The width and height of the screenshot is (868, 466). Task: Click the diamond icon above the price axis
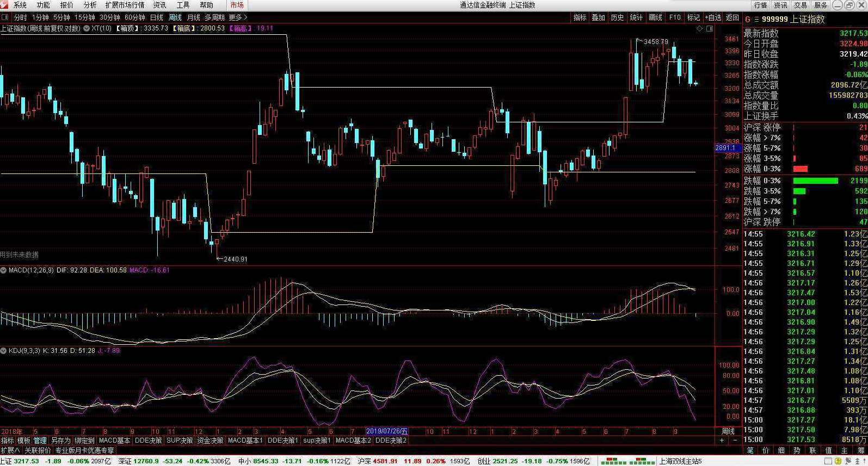point(700,29)
